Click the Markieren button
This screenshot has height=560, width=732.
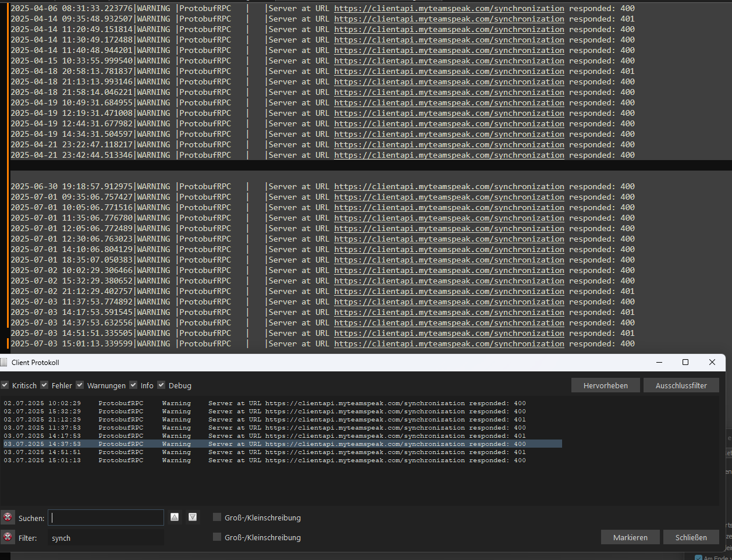(x=630, y=537)
